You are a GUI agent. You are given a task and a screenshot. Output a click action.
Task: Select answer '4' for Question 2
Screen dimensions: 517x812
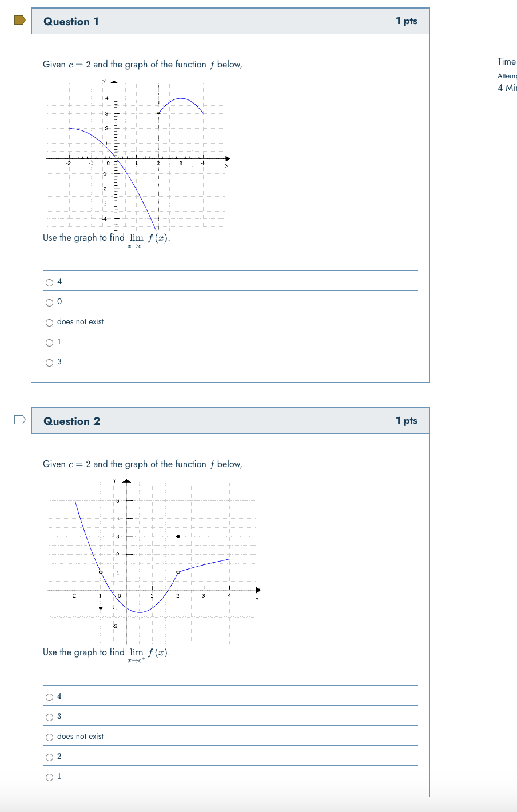[x=49, y=696]
